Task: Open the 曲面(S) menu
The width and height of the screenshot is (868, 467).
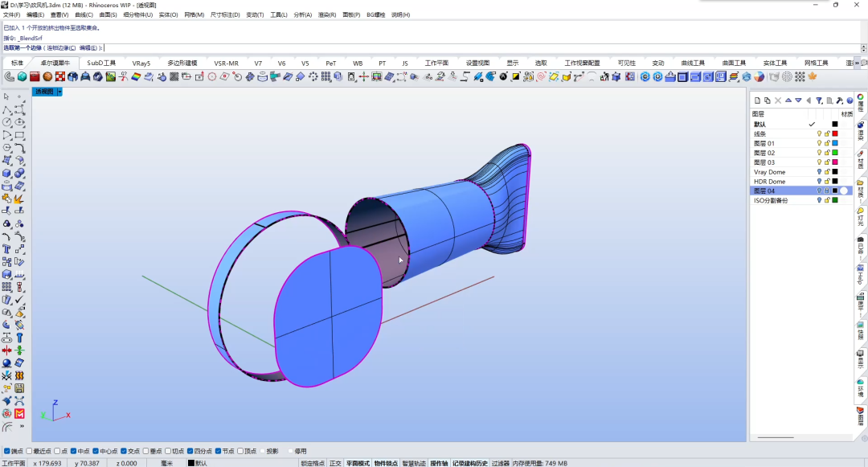Action: 108,15
